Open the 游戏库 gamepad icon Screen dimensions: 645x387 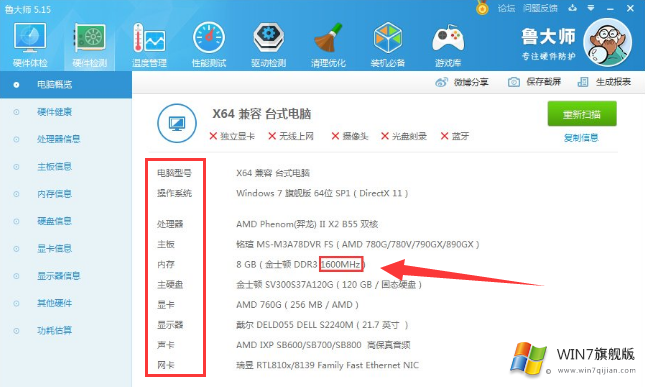[448, 45]
